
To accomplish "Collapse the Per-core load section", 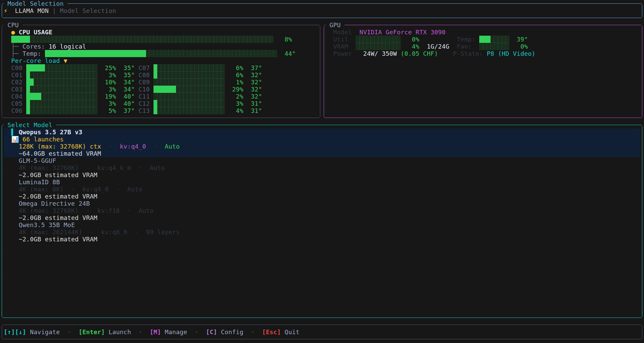I will [x=65, y=61].
